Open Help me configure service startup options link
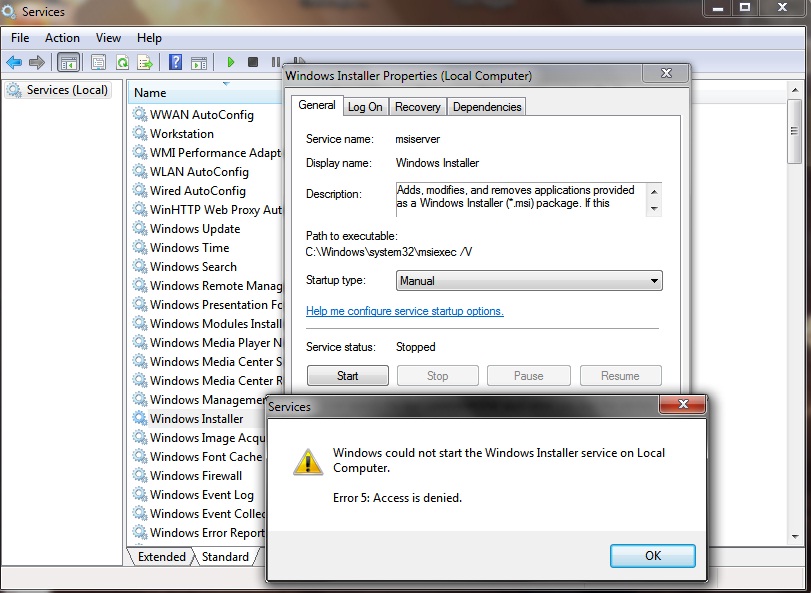811x593 pixels. pyautogui.click(x=404, y=311)
